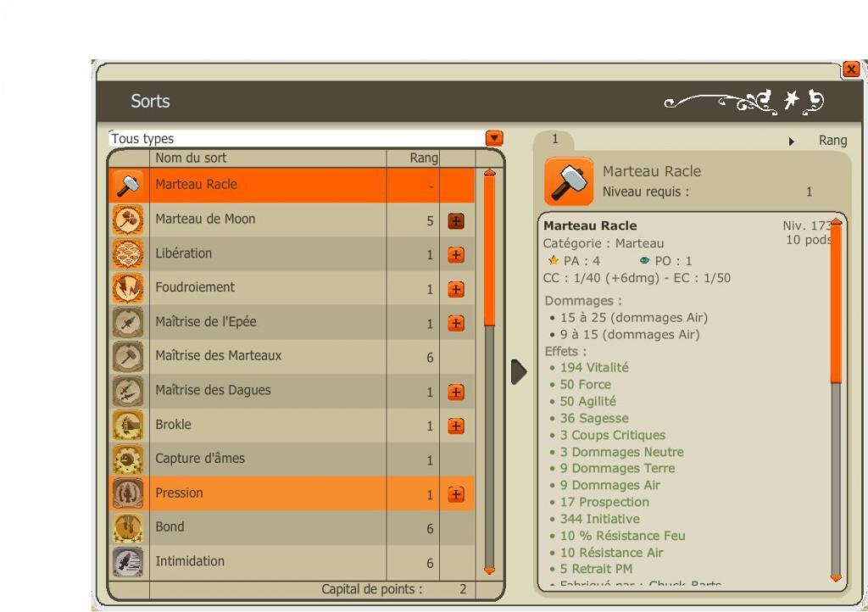This screenshot has width=868, height=612.
Task: Click the dark arrow between both panels
Action: (518, 372)
